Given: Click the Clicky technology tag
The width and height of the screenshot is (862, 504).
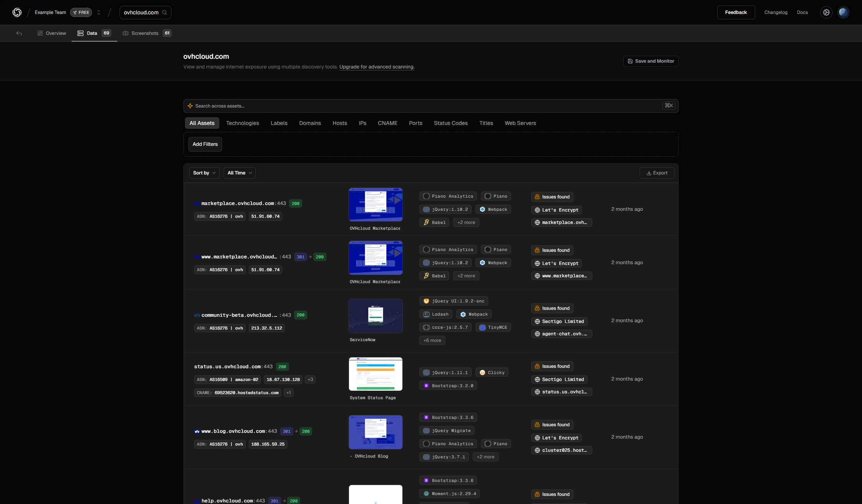Looking at the screenshot, I should (x=492, y=372).
